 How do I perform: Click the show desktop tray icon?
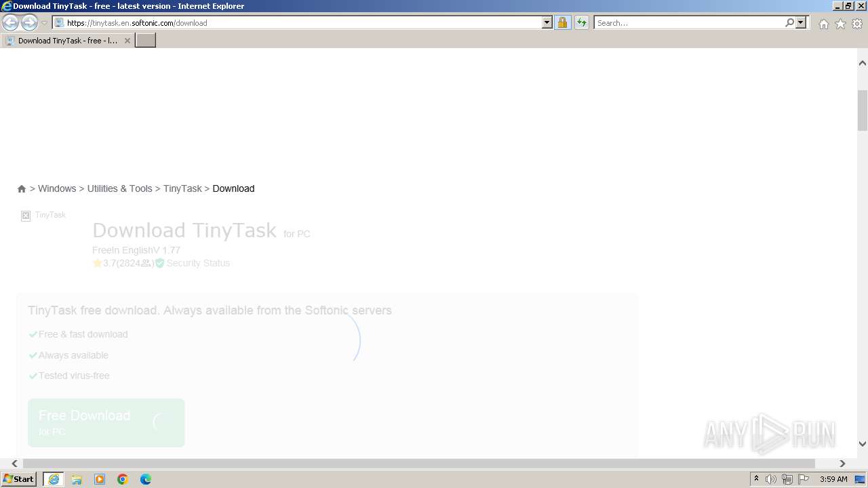(861, 479)
